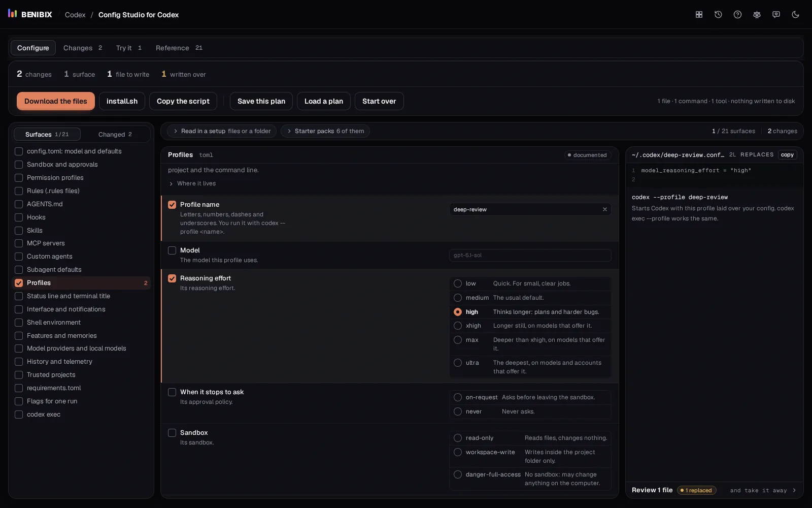Open the help question mark icon
The height and width of the screenshot is (508, 812).
click(x=737, y=15)
